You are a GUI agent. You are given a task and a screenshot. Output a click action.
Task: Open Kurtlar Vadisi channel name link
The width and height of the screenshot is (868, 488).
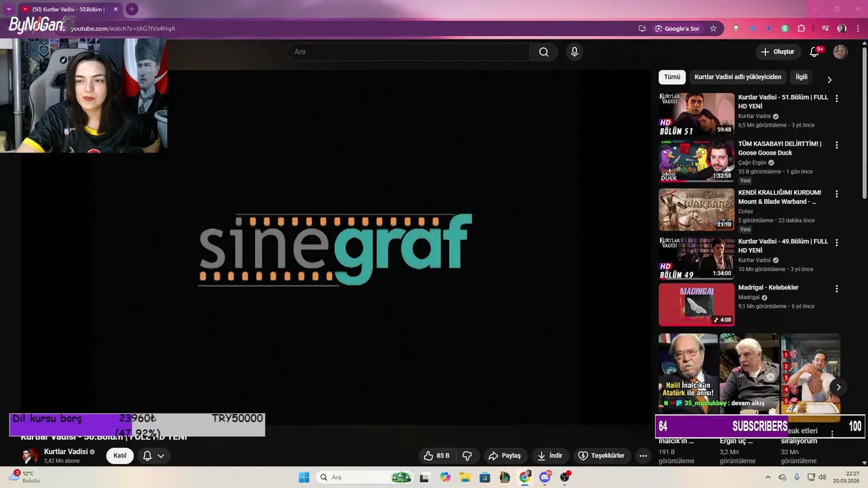[x=66, y=451]
